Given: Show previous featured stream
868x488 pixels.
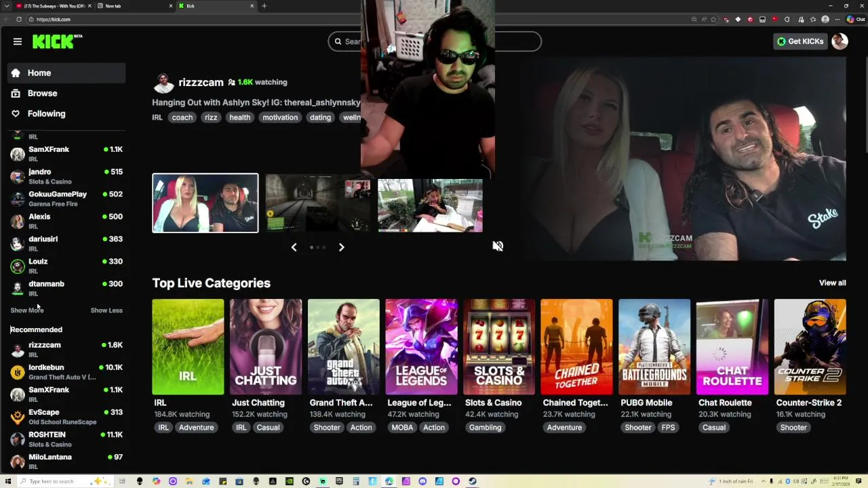Looking at the screenshot, I should click(294, 247).
